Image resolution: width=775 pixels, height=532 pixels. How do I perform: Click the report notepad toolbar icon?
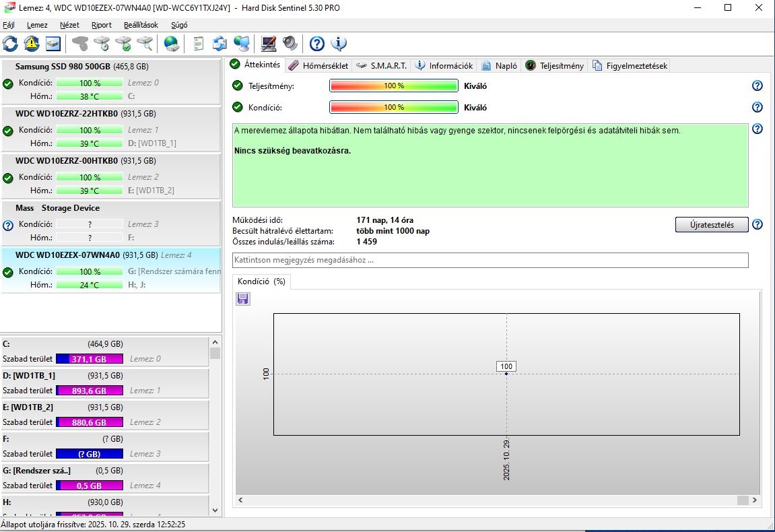[198, 44]
